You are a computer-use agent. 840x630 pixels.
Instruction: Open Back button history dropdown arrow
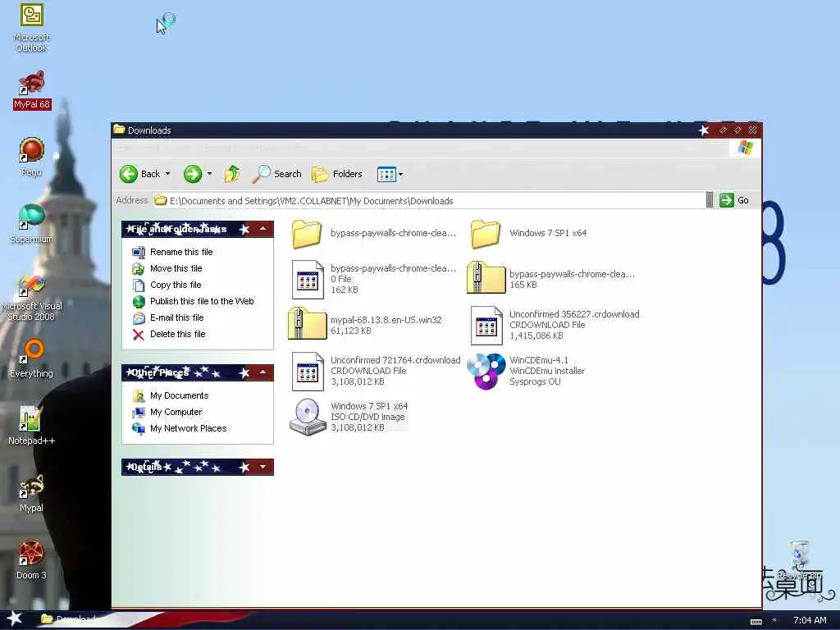167,174
